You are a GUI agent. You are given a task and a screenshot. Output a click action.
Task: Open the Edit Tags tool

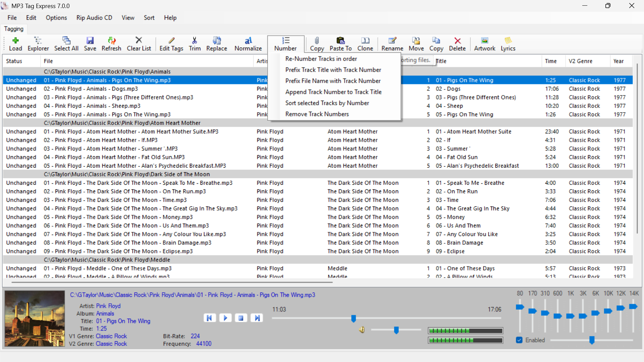171,44
